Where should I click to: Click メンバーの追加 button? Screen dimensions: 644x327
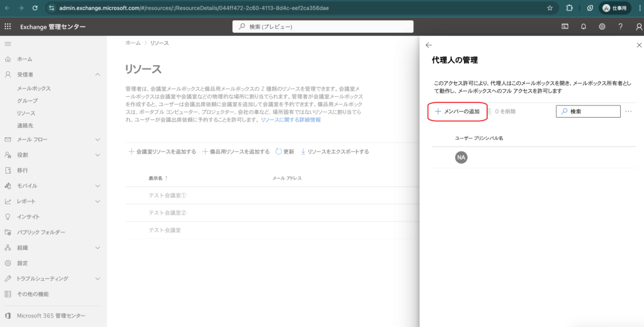coord(457,111)
